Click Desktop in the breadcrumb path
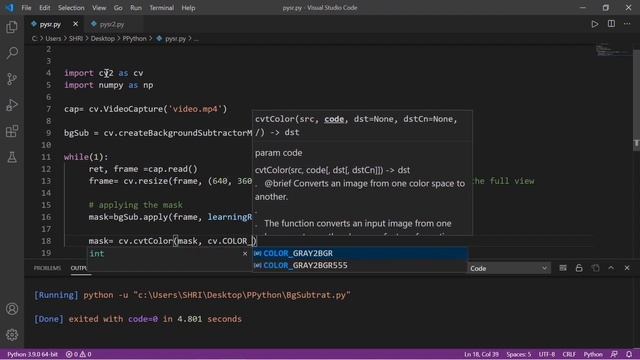 (x=102, y=39)
